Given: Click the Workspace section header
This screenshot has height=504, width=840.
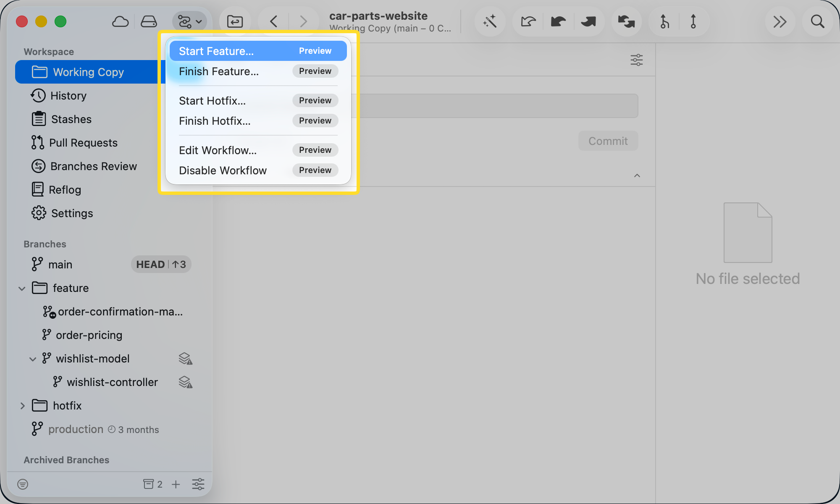Looking at the screenshot, I should [x=49, y=52].
